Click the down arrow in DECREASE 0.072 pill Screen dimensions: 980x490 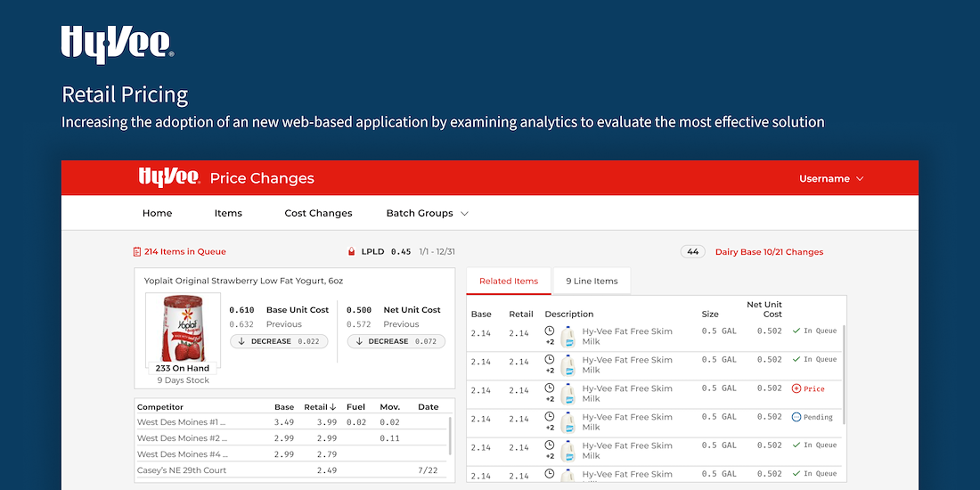[x=359, y=341]
